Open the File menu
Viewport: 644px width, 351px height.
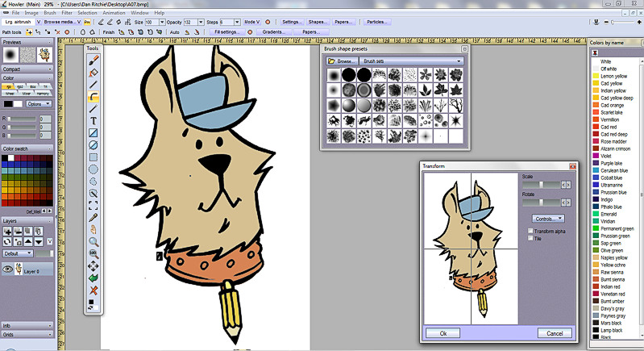(15, 13)
